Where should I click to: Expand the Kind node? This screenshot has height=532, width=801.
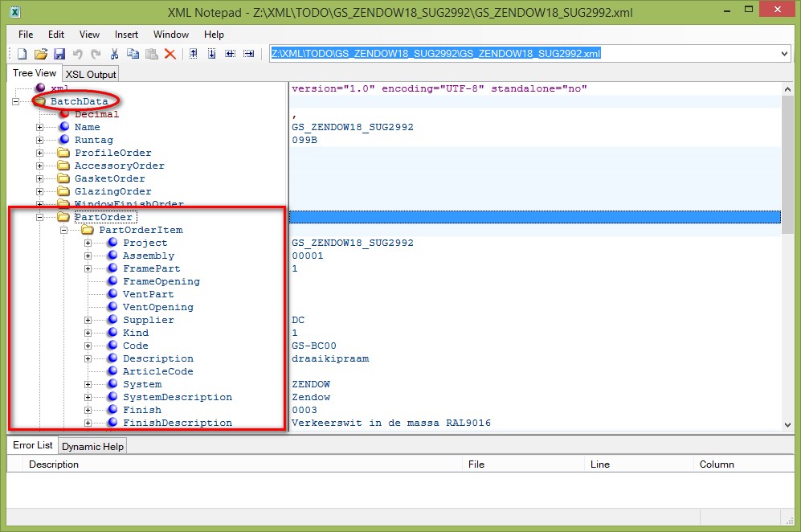point(88,333)
